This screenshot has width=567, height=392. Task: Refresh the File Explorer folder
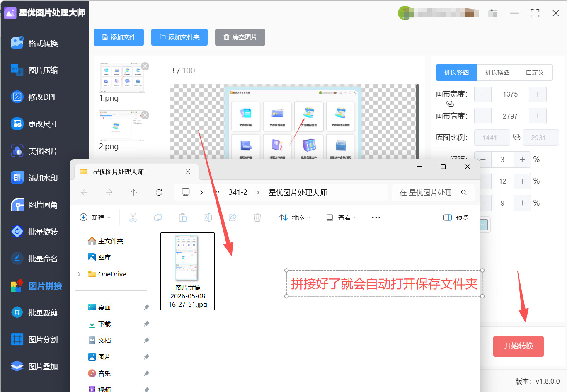159,192
